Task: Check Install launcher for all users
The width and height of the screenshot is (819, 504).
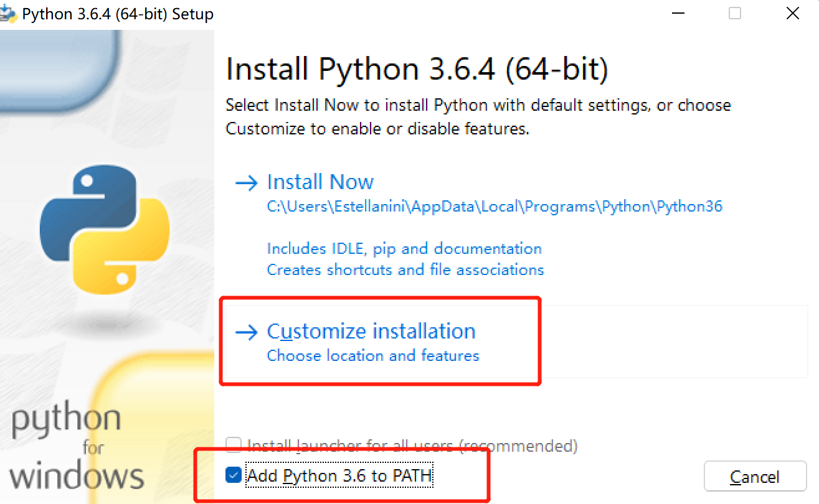Action: (234, 444)
